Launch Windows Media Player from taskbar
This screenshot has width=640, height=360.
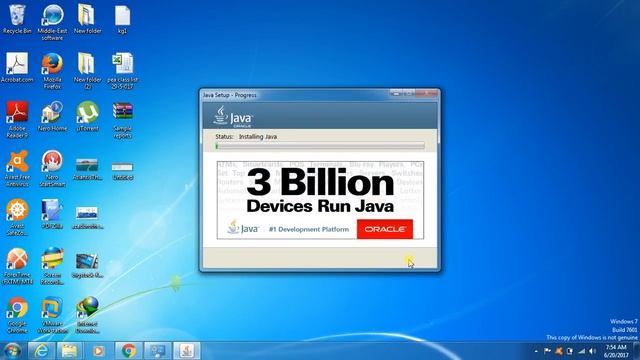point(98,351)
